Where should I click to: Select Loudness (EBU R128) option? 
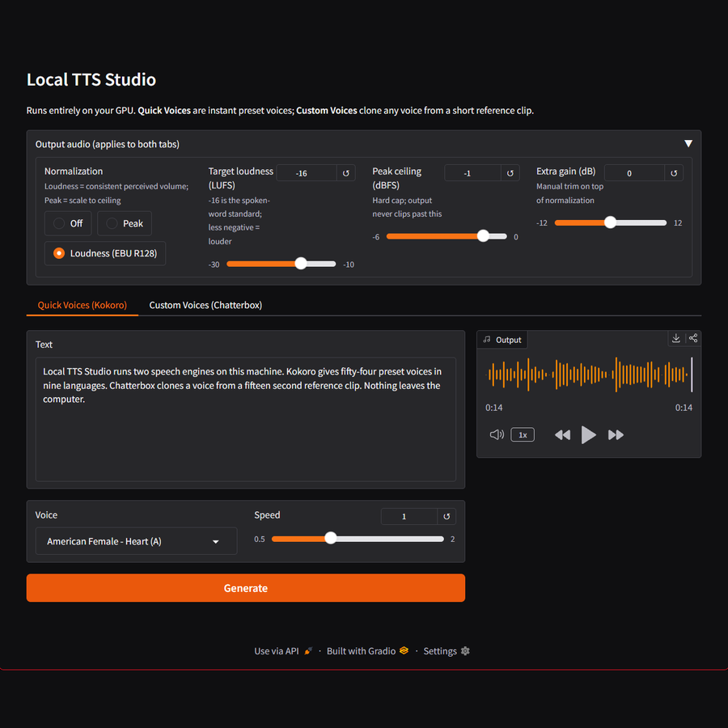[x=105, y=253]
